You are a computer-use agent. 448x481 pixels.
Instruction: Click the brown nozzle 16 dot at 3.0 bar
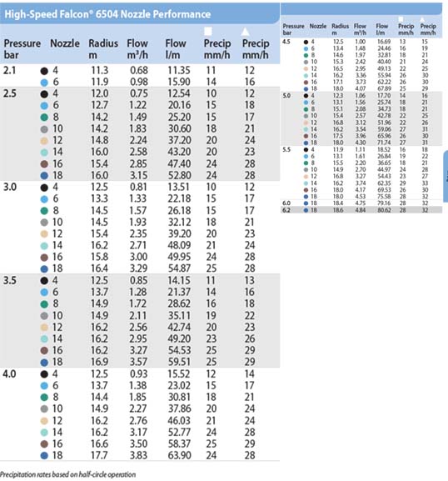[44, 258]
